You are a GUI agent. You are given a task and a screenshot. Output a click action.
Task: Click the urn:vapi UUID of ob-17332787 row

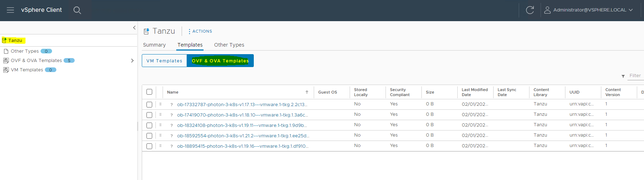coord(581,104)
